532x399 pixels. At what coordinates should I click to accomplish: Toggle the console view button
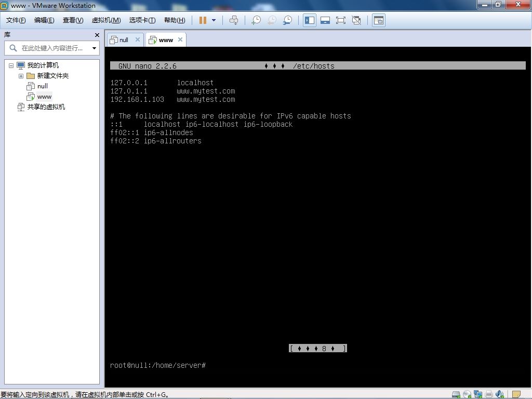click(378, 20)
